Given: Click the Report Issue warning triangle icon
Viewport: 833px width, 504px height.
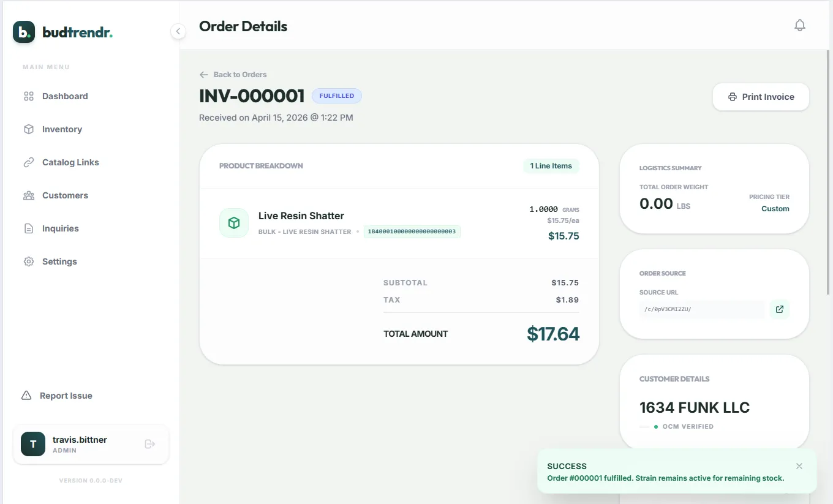Looking at the screenshot, I should (26, 396).
